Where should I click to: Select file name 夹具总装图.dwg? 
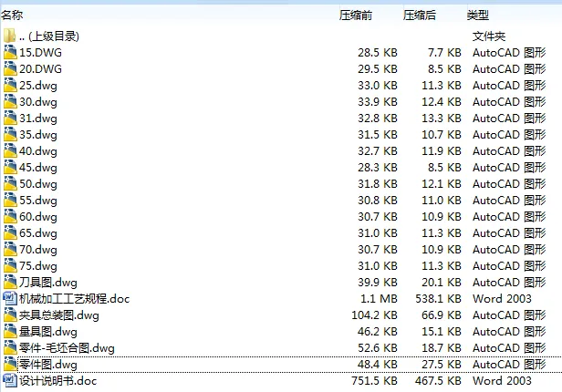[59, 315]
